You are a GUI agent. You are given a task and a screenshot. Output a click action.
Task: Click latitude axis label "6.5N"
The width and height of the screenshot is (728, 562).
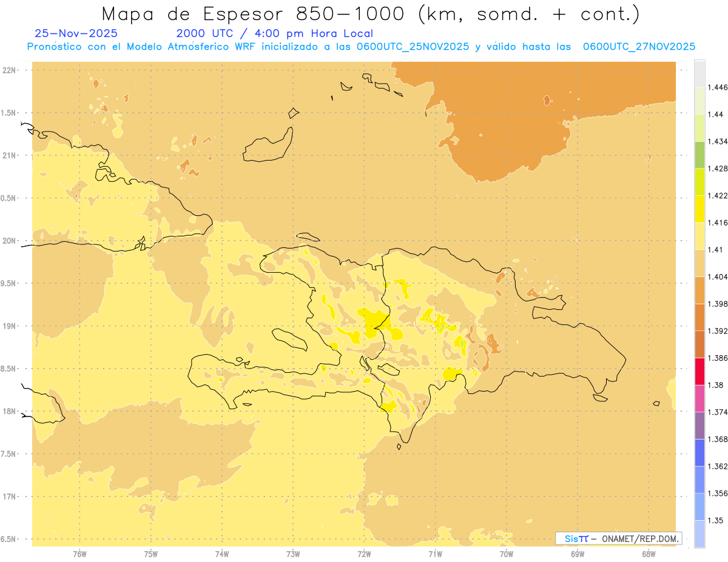click(x=9, y=540)
